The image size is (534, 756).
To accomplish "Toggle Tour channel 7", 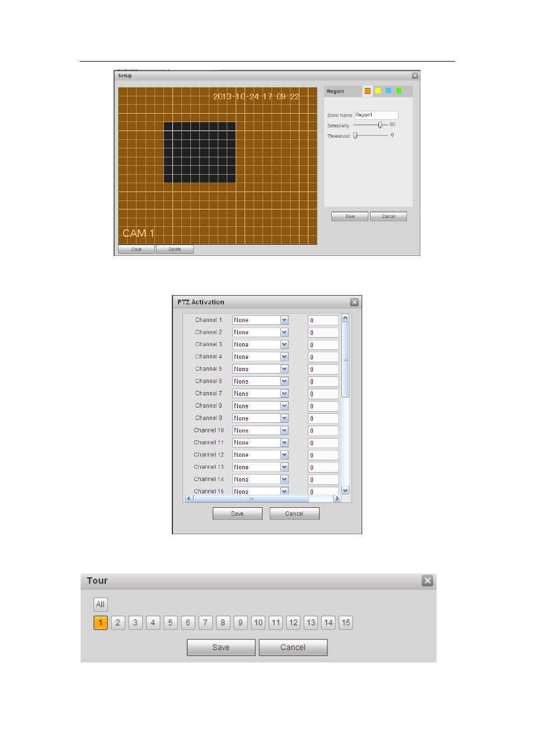I will tap(205, 623).
